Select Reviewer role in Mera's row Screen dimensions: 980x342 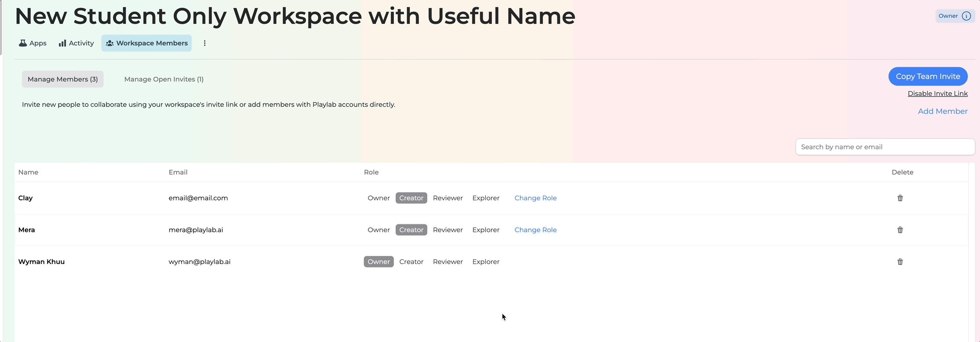tap(448, 230)
